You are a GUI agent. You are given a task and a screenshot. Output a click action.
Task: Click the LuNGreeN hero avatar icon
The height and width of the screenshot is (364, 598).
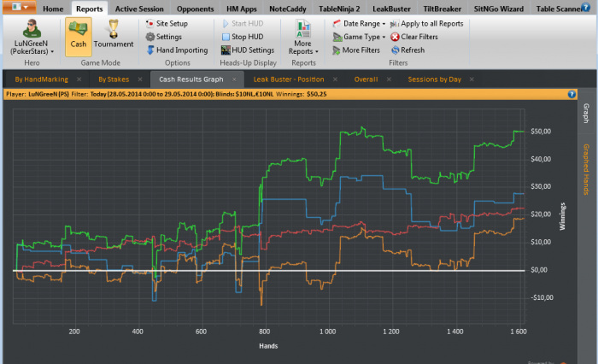click(x=32, y=28)
